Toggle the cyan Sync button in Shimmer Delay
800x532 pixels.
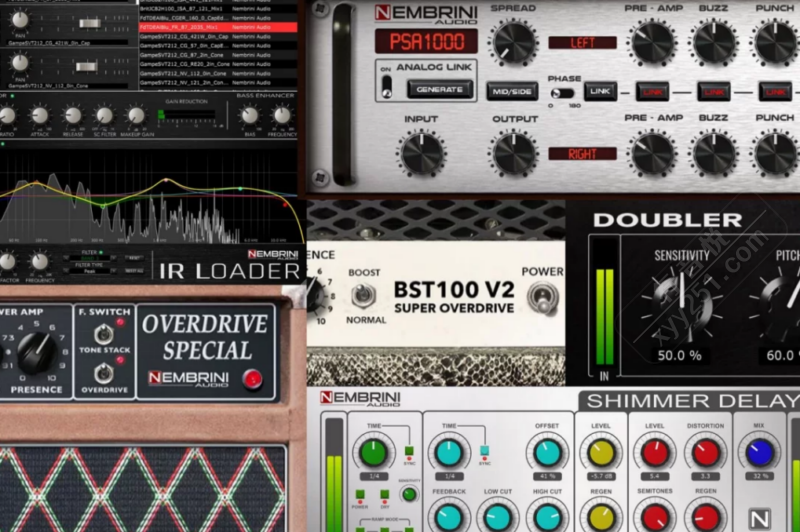(484, 450)
